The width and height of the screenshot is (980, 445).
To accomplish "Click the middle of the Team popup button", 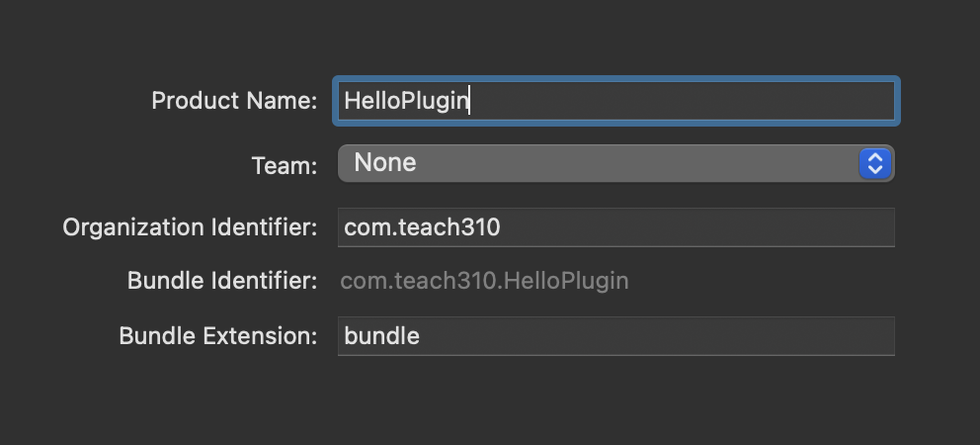I will pos(614,163).
